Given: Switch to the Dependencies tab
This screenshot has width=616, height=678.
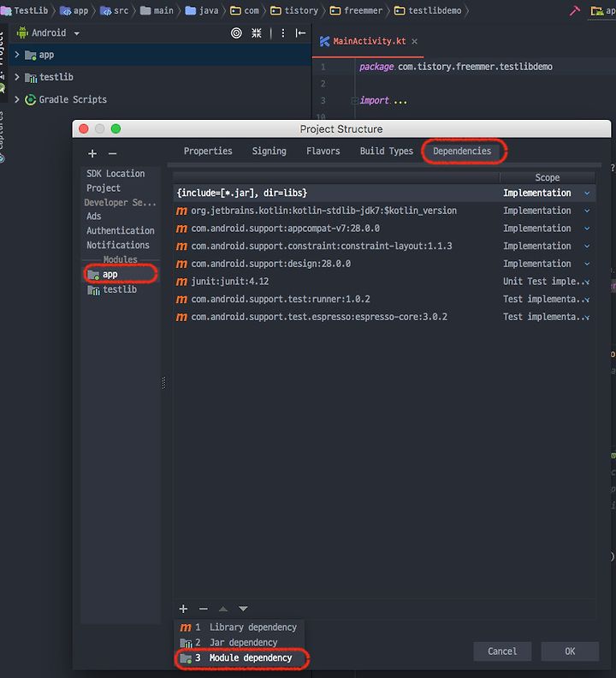Looking at the screenshot, I should [462, 152].
